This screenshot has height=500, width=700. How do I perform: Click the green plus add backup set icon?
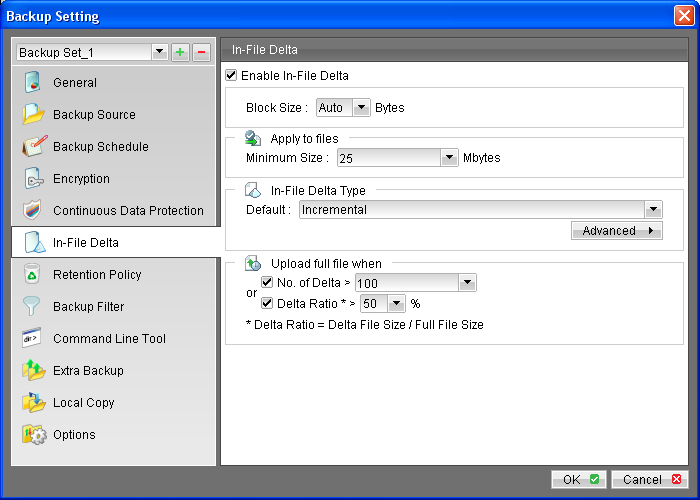(x=180, y=52)
